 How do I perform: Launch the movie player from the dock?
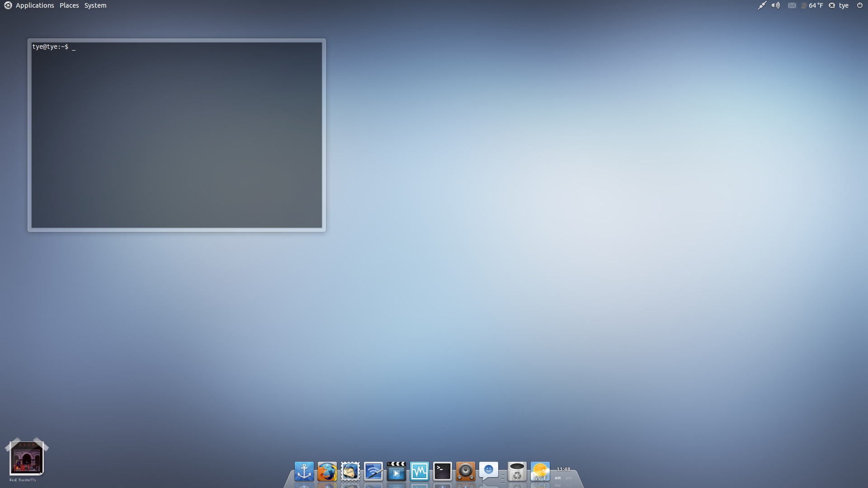pos(396,472)
